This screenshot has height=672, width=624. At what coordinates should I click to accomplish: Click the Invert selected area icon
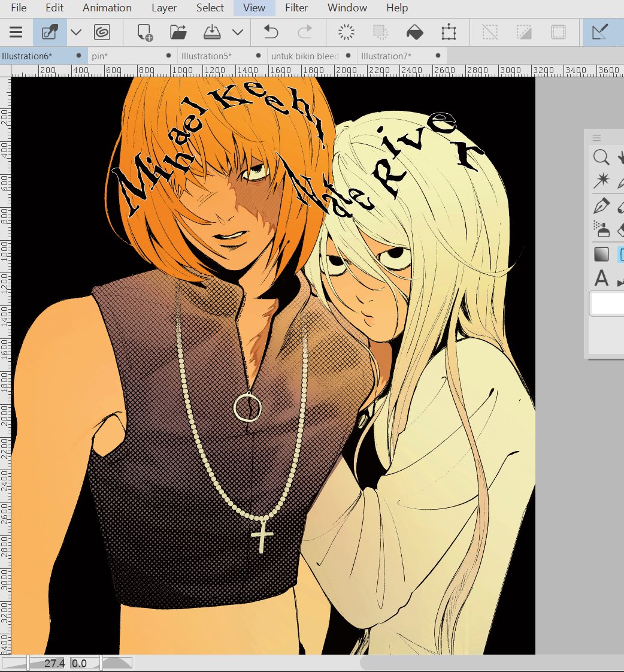(524, 32)
